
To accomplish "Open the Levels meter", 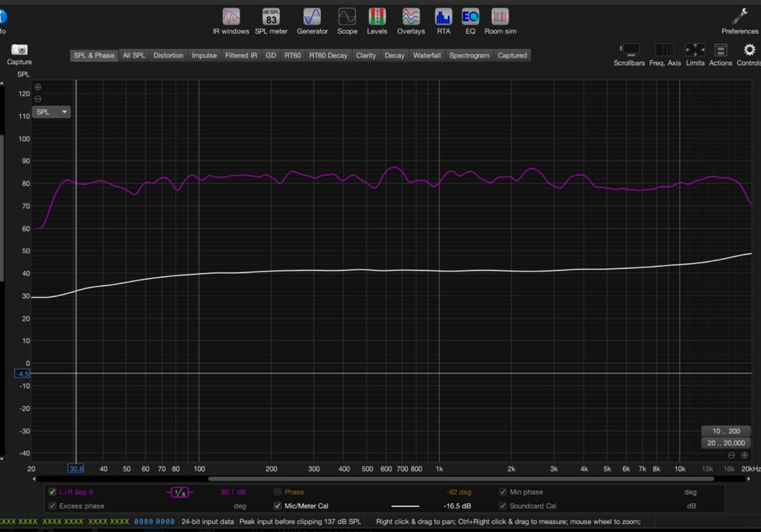I will 377,21.
